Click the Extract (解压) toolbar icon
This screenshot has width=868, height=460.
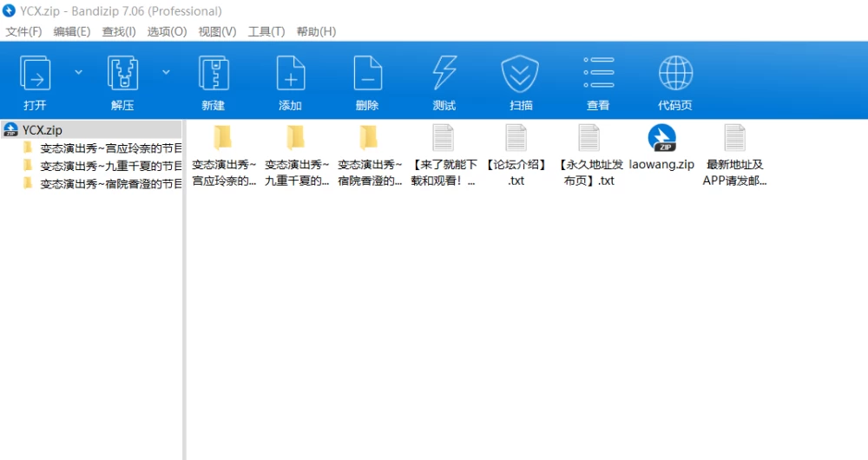point(122,73)
